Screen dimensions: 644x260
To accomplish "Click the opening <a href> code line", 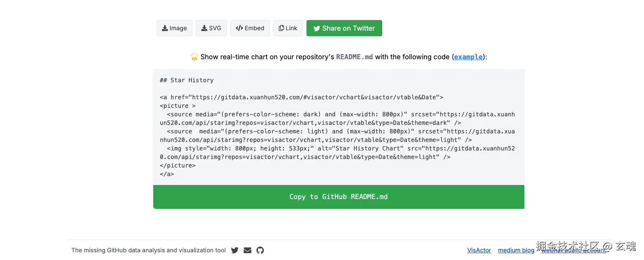I will (x=301, y=97).
